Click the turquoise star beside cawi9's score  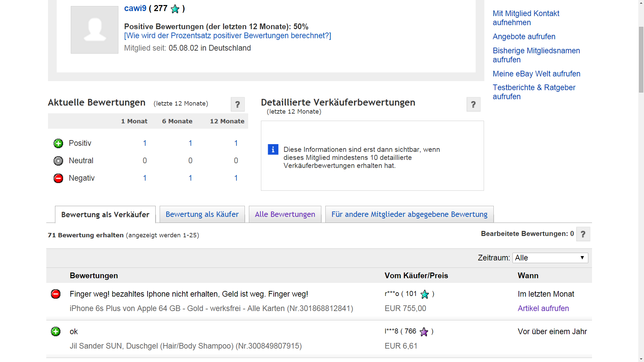pos(175,9)
